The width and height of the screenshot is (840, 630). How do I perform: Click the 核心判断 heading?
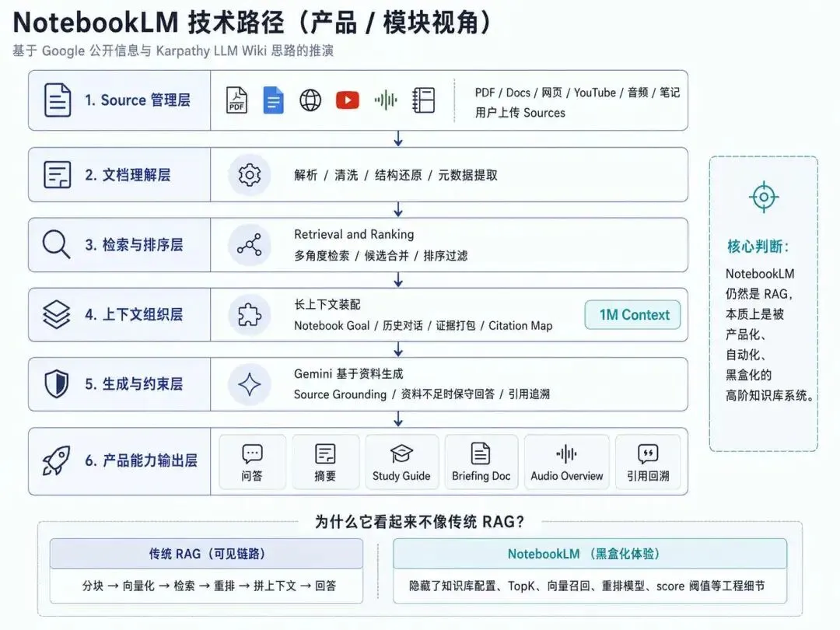758,247
